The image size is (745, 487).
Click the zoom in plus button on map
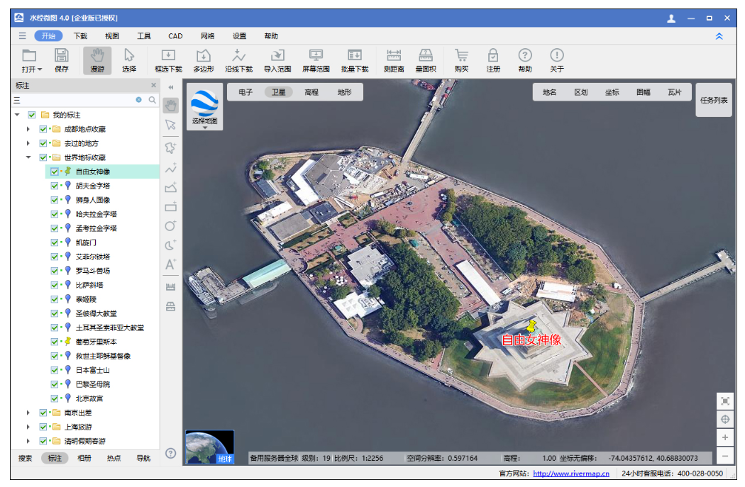tap(725, 437)
